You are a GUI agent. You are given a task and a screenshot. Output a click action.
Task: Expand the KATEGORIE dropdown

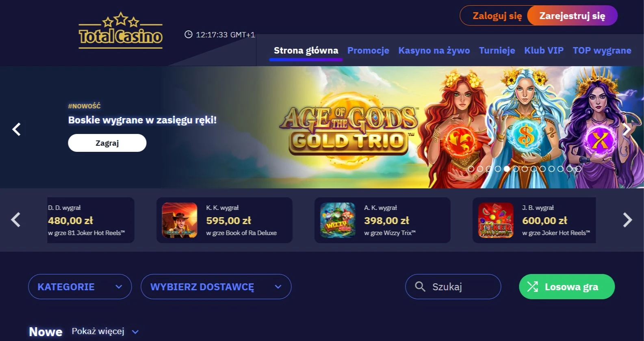[80, 287]
